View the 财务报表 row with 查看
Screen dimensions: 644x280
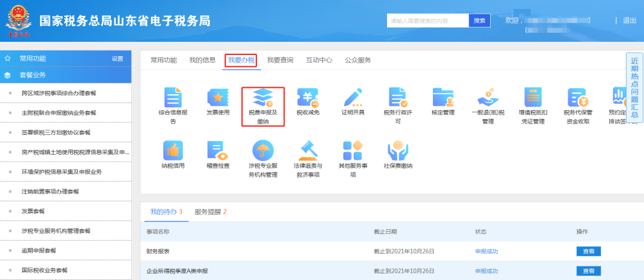tap(589, 251)
